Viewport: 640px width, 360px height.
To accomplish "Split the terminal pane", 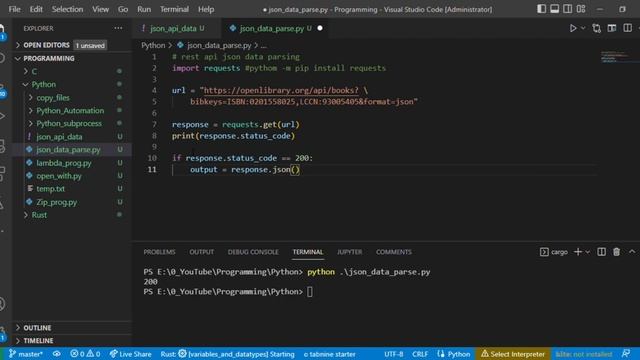I will [601, 252].
